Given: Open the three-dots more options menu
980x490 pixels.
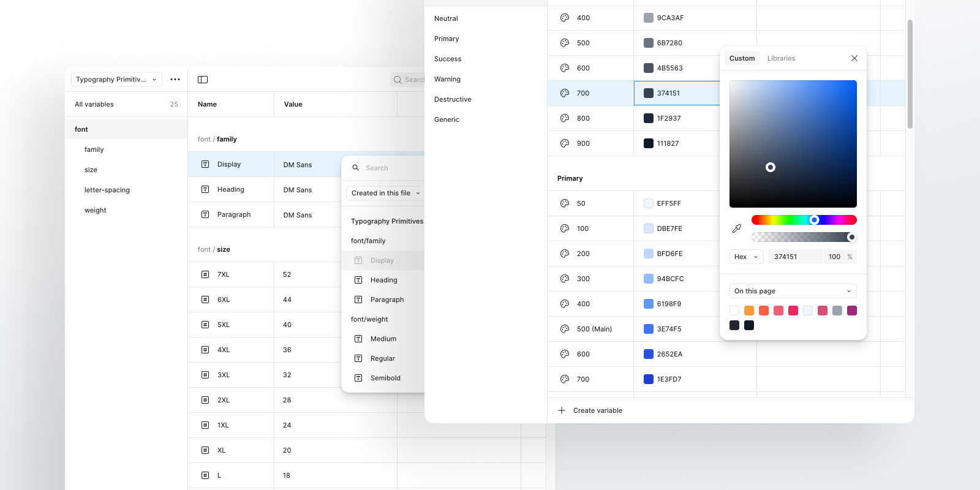Looking at the screenshot, I should (x=175, y=80).
